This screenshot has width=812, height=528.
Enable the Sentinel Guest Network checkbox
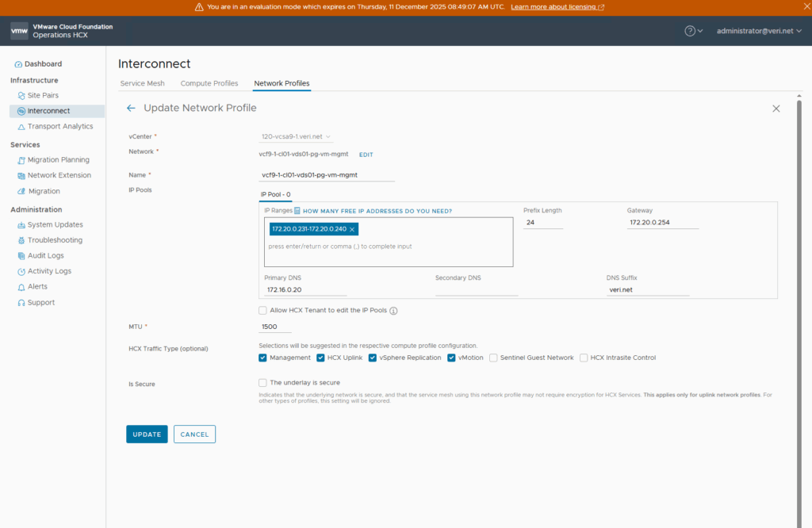tap(494, 358)
